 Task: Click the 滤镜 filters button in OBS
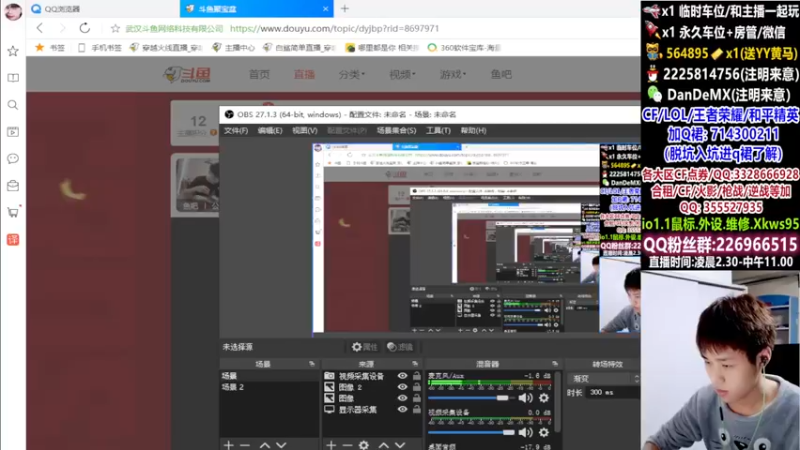tap(400, 347)
